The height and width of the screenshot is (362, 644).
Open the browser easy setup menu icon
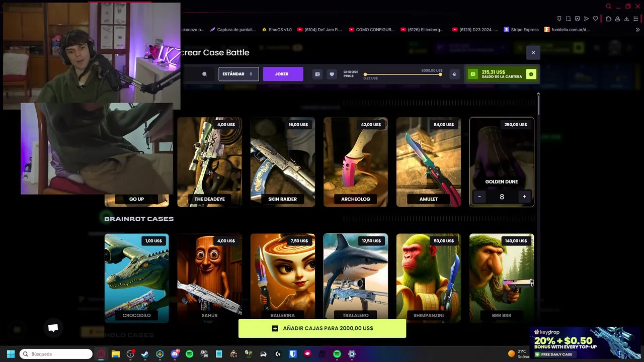point(636,19)
